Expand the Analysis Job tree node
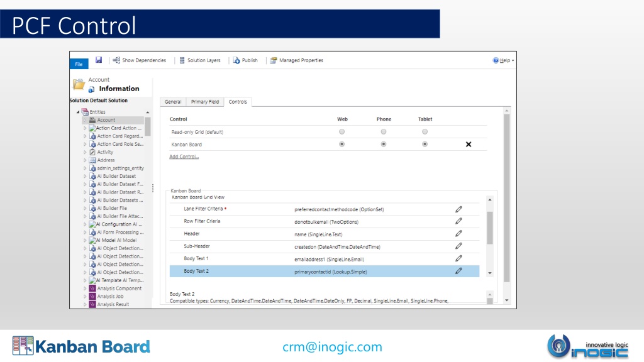This screenshot has height=362, width=644. click(x=85, y=297)
